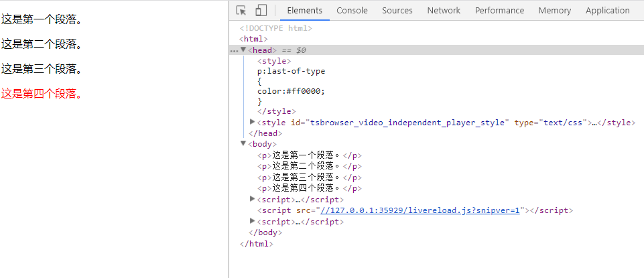Expand the tsbrowser_video_independent_player_style style node

[x=253, y=122]
